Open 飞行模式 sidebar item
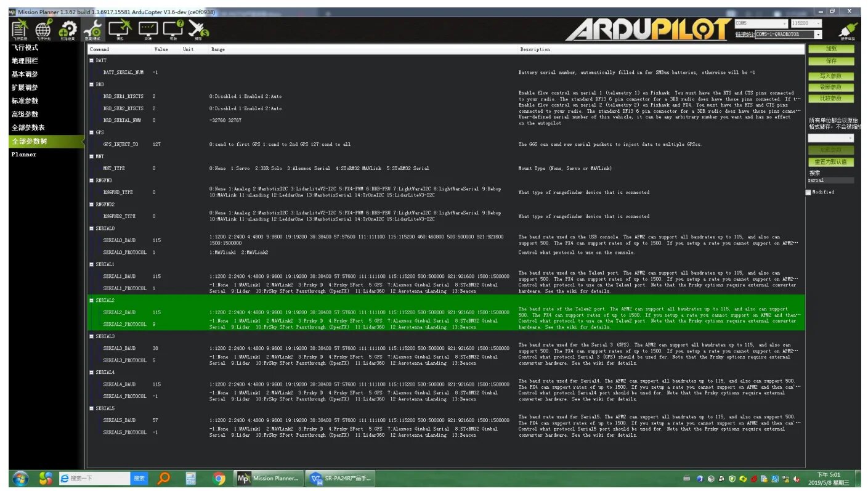The height and width of the screenshot is (491, 868). click(25, 47)
